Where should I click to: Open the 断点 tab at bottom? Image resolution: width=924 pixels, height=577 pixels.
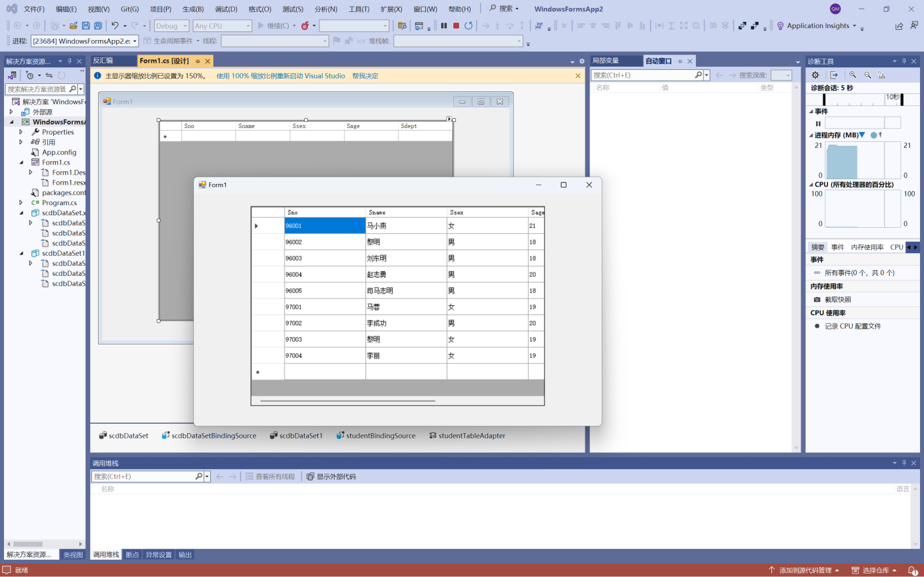tap(133, 554)
